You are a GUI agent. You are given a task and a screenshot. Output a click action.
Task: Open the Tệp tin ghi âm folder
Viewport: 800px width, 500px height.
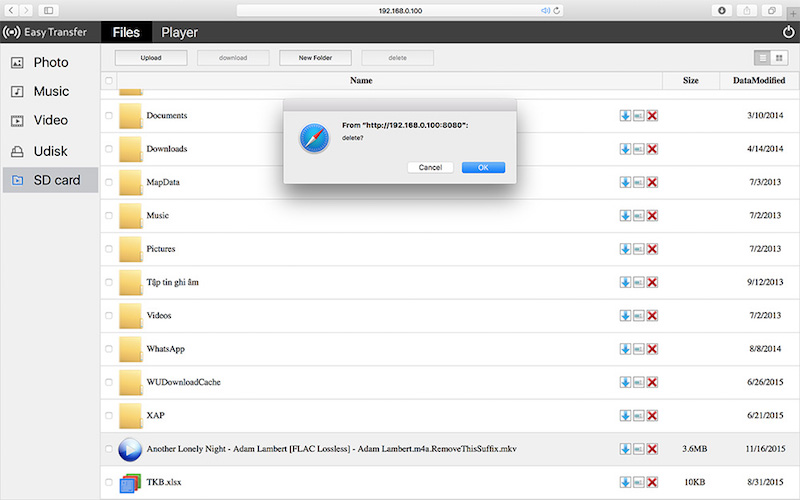tap(172, 282)
